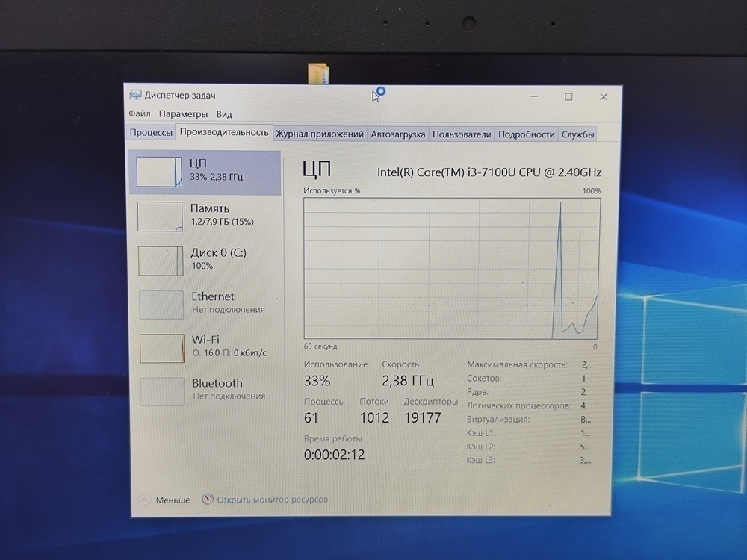Switch to the Журнал приложений tab
Viewport: 747px width, 560px height.
[x=320, y=134]
